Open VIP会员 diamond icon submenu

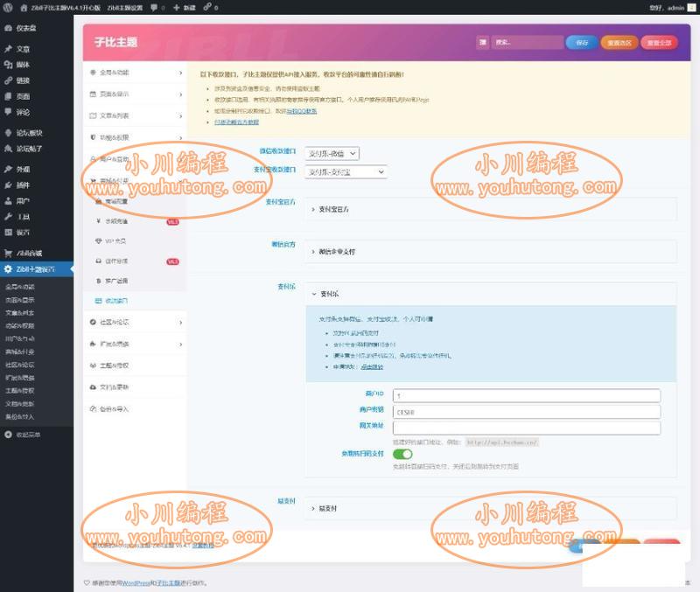[x=98, y=240]
